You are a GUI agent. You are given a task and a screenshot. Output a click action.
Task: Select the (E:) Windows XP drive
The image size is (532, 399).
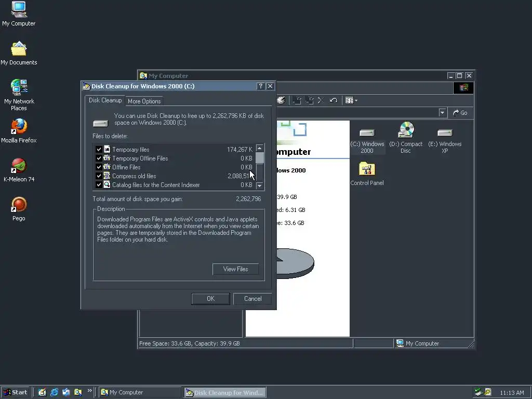click(x=445, y=141)
